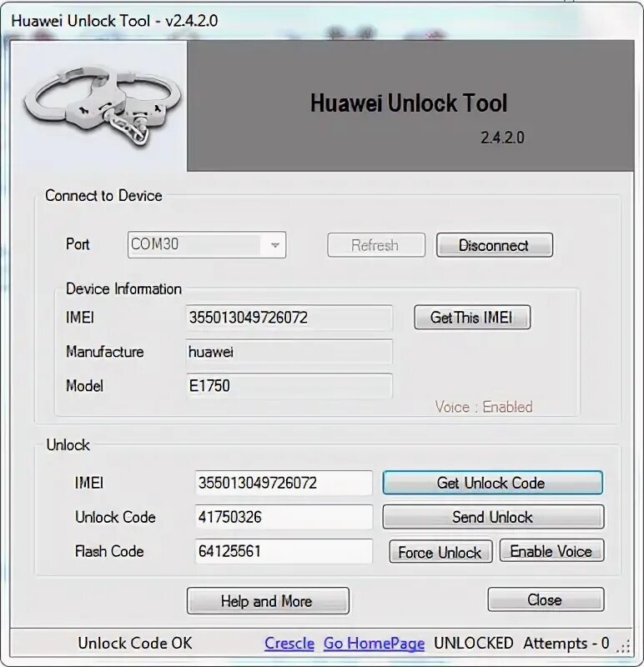The height and width of the screenshot is (667, 644).
Task: Click Get Unlock Code button
Action: coord(492,483)
